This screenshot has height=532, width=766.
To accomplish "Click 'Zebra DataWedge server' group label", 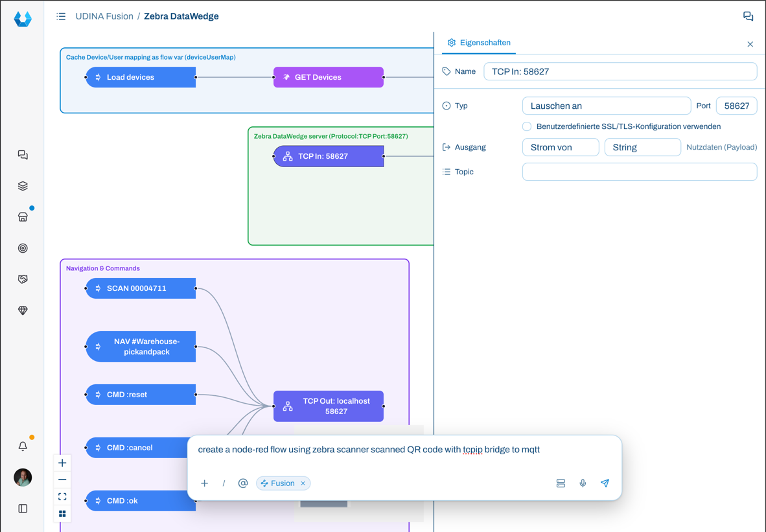I will pos(331,136).
